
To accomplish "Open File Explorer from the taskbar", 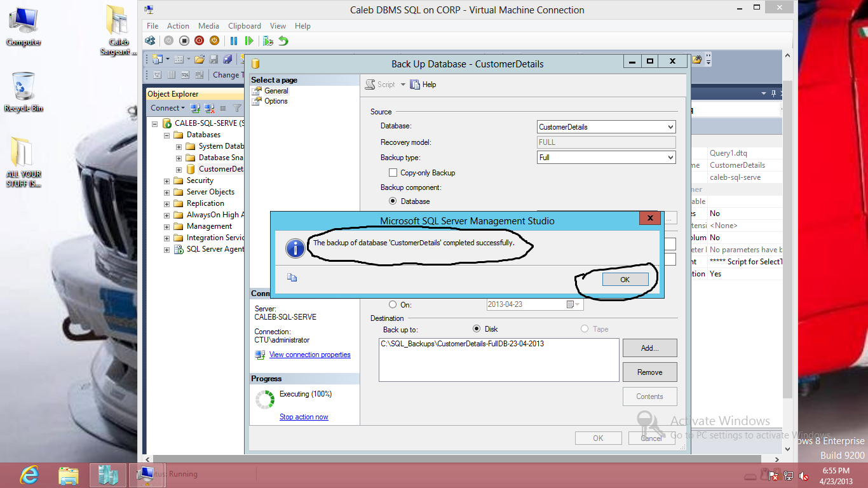I will click(x=68, y=475).
